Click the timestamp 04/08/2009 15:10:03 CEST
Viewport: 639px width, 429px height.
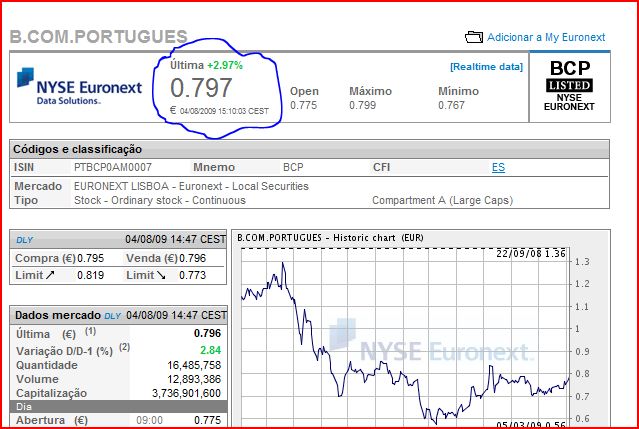pos(224,111)
